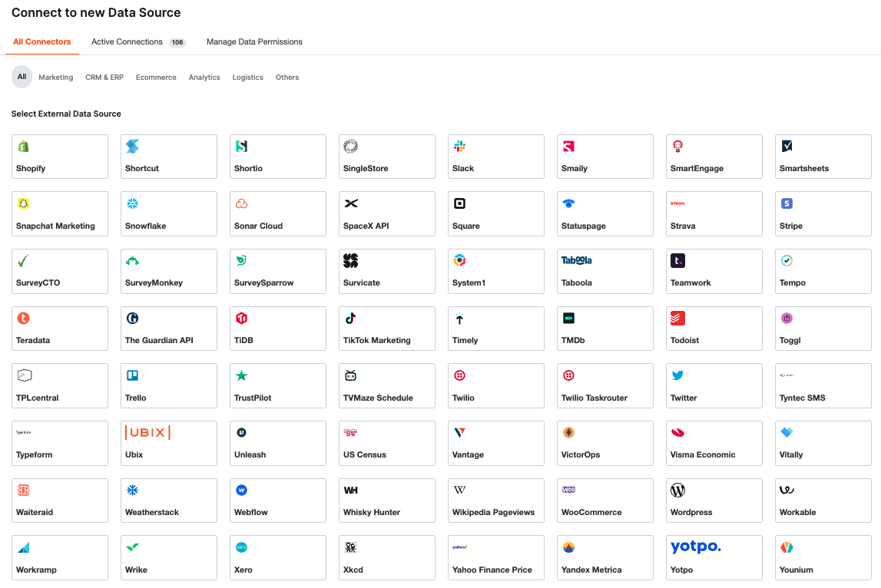This screenshot has height=588, width=881.
Task: Open the Survicate connector card
Action: pos(386,271)
